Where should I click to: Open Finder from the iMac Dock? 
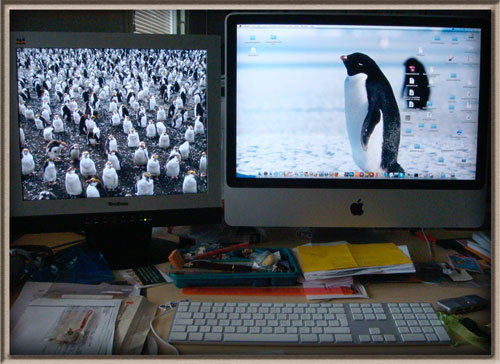click(x=260, y=174)
